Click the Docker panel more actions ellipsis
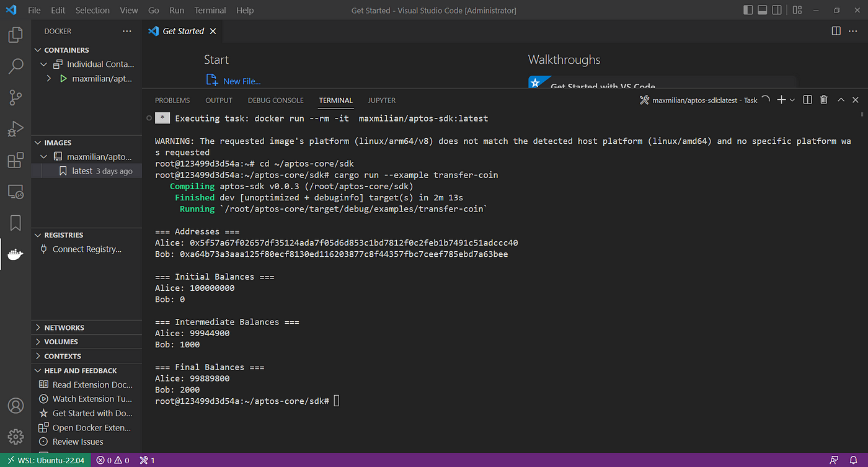The height and width of the screenshot is (467, 868). [x=127, y=31]
